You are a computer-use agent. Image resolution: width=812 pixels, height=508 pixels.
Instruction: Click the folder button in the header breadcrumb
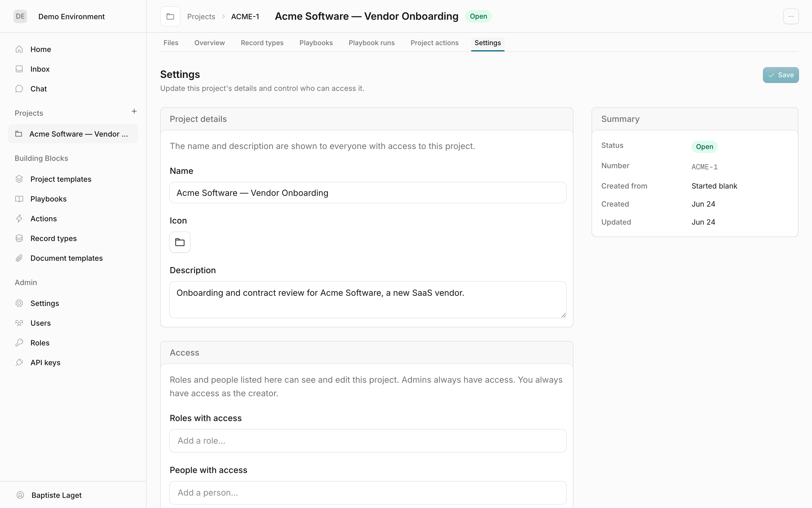pyautogui.click(x=170, y=16)
